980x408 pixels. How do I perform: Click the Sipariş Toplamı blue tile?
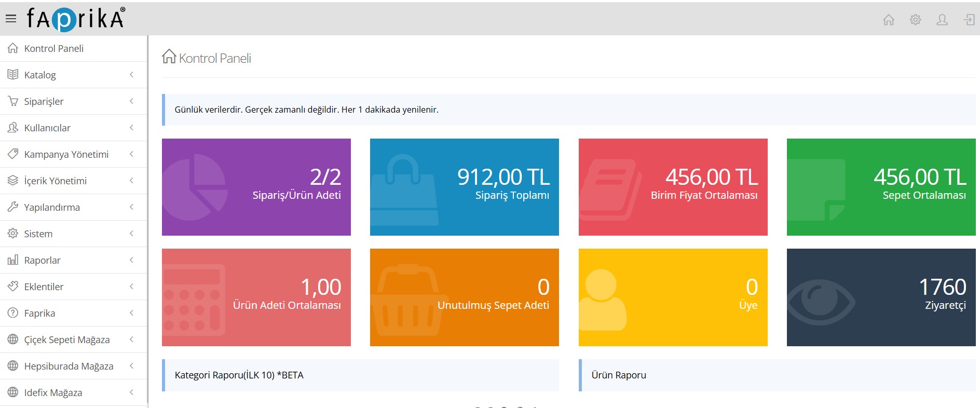[465, 187]
